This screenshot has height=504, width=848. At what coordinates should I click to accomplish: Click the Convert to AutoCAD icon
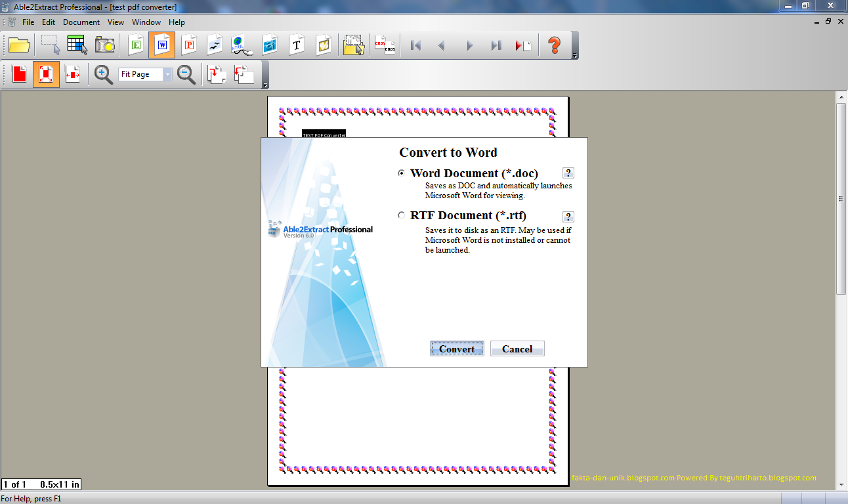pos(270,45)
